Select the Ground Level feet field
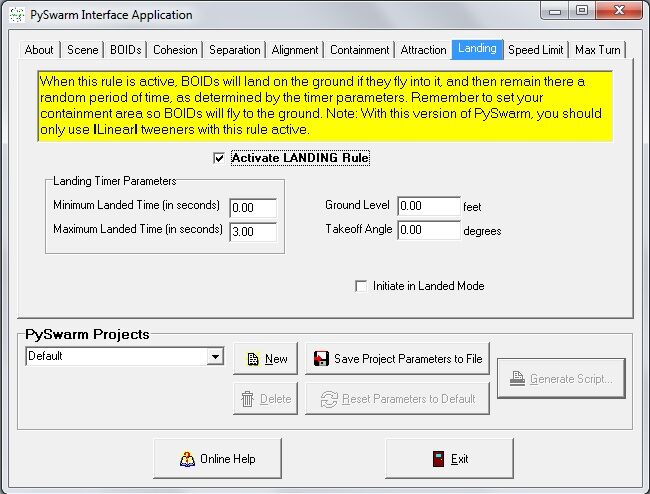Viewport: 650px width, 494px height. click(x=429, y=206)
